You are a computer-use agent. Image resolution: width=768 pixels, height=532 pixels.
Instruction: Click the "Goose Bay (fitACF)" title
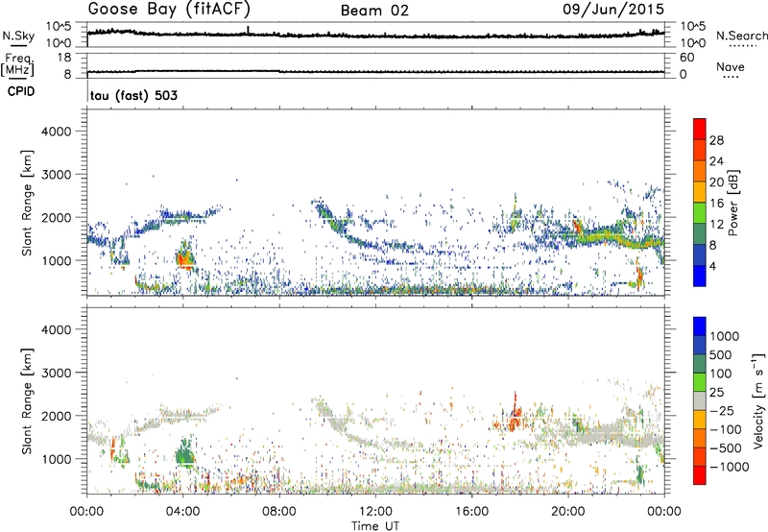click(x=169, y=10)
